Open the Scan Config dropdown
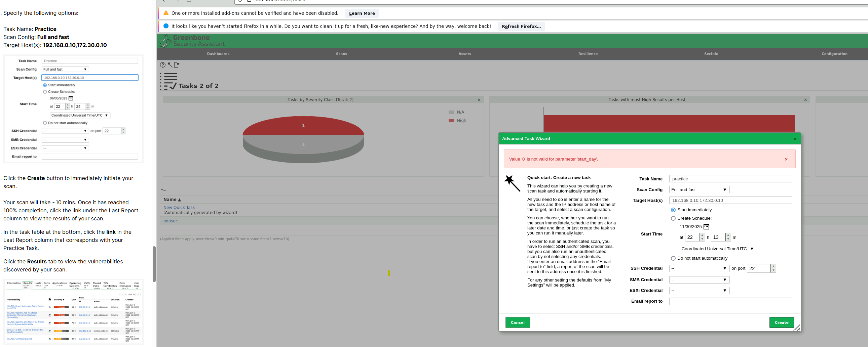 699,190
